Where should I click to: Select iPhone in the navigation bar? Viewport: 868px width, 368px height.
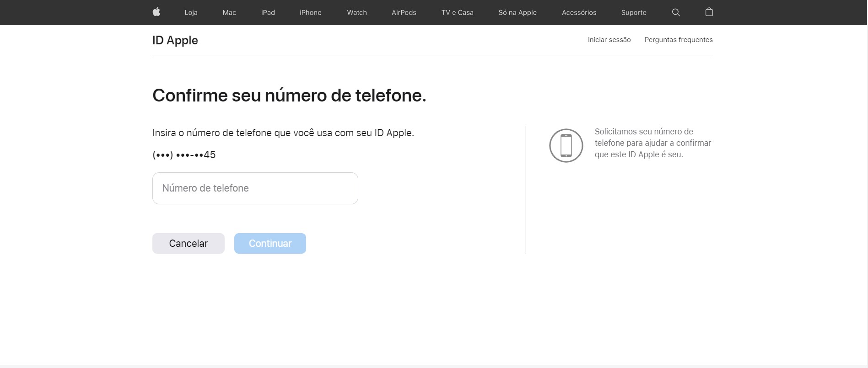(310, 12)
